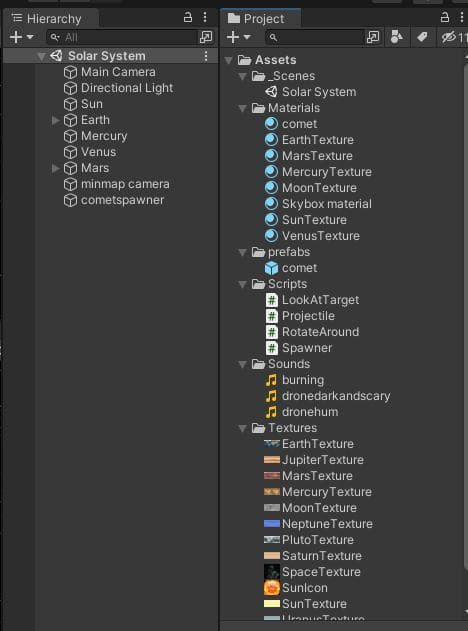Select the cometspawner object icon

tap(70, 200)
